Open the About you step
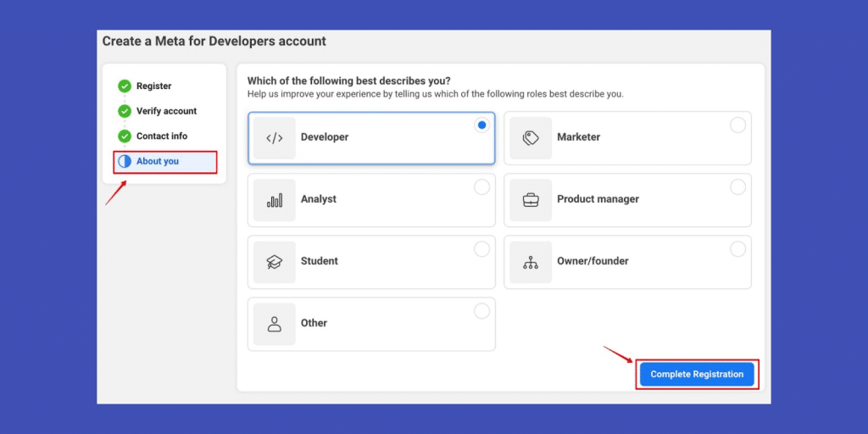Viewport: 868px width, 434px height. [x=165, y=162]
